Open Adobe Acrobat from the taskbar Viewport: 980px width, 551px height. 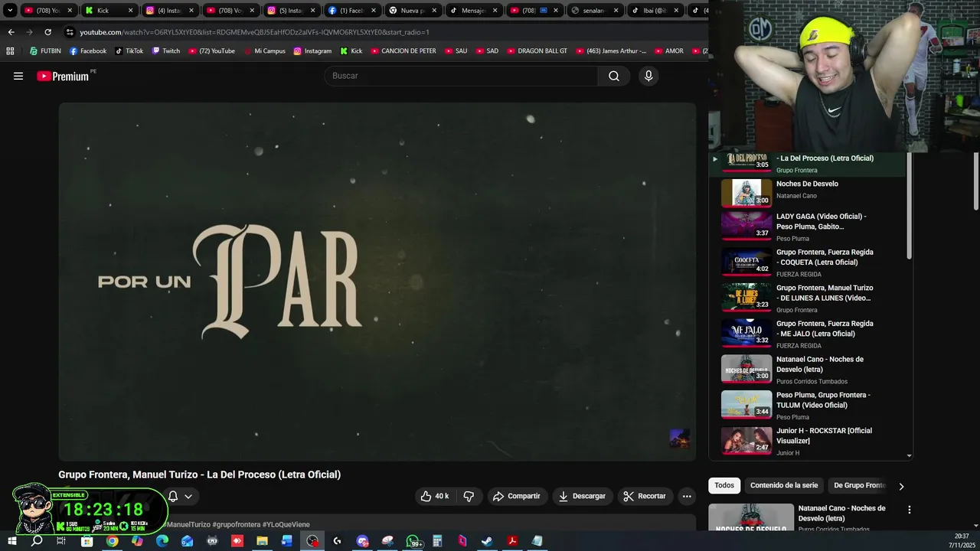point(512,541)
